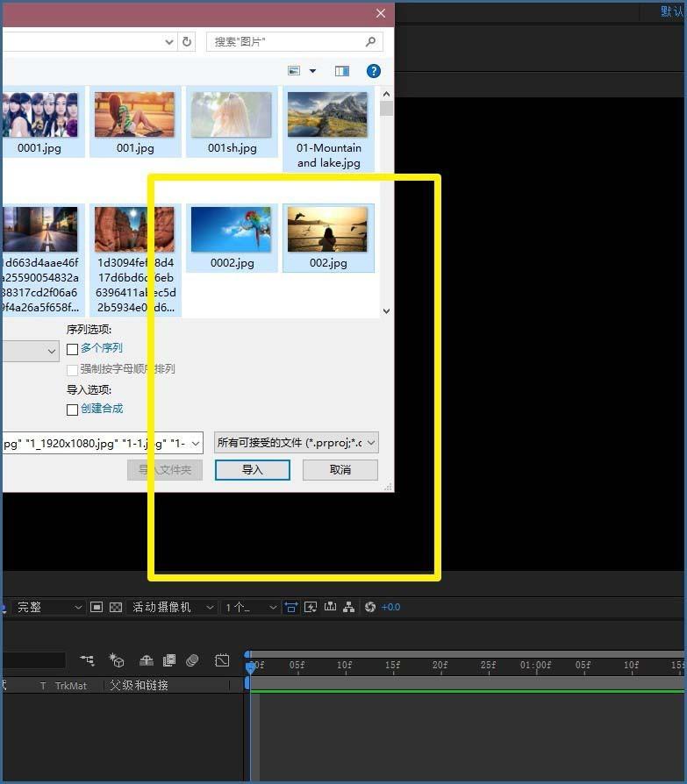Check the 多个序列 checkbox
This screenshot has width=687, height=784.
coord(73,349)
